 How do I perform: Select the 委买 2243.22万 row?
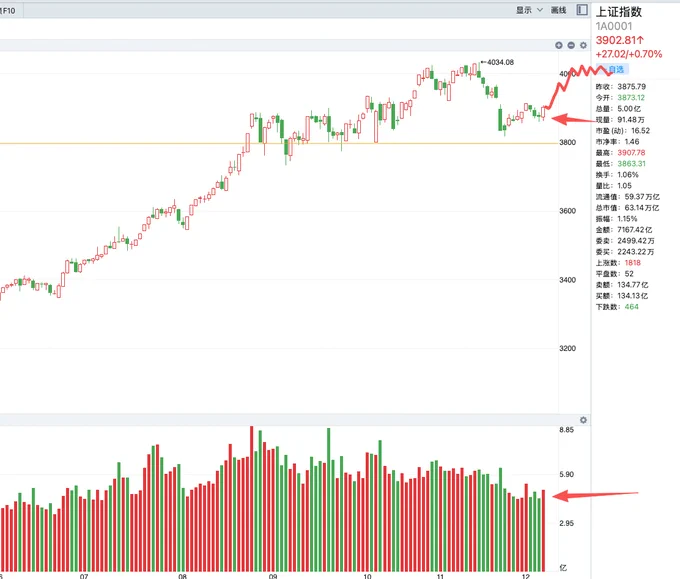tap(625, 252)
